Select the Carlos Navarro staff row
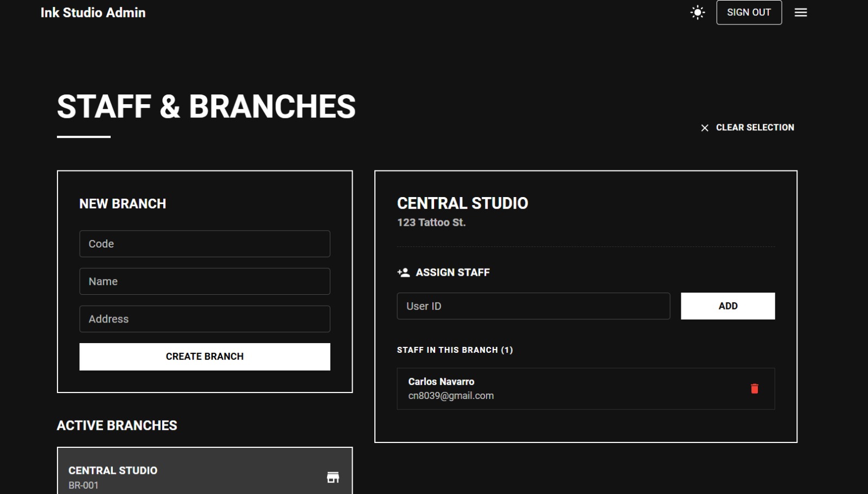 click(x=570, y=389)
